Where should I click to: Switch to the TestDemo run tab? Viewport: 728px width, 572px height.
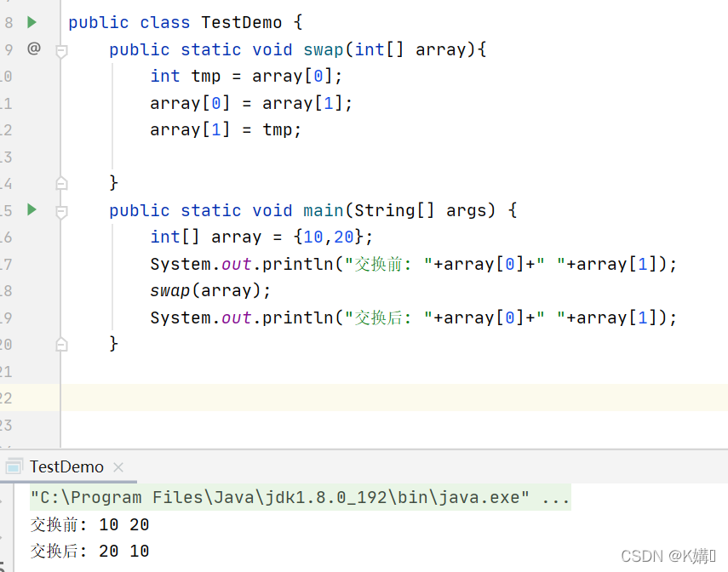point(66,466)
